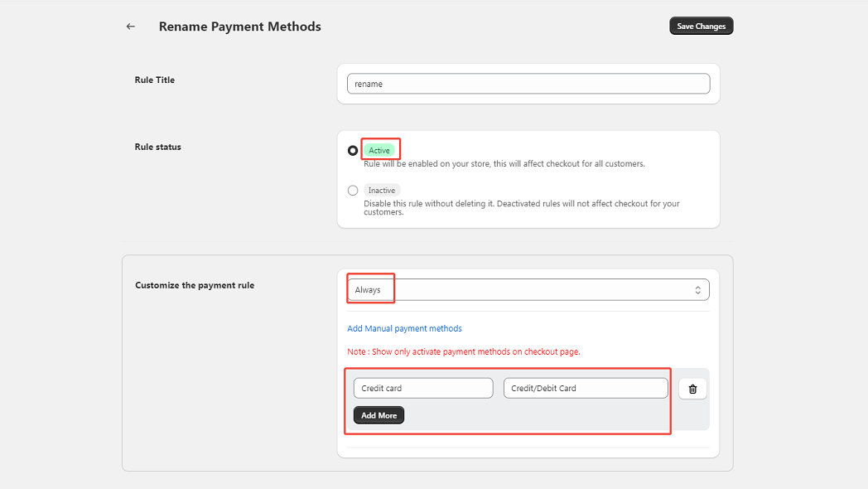Click the red Note about active payment methods

(x=463, y=351)
